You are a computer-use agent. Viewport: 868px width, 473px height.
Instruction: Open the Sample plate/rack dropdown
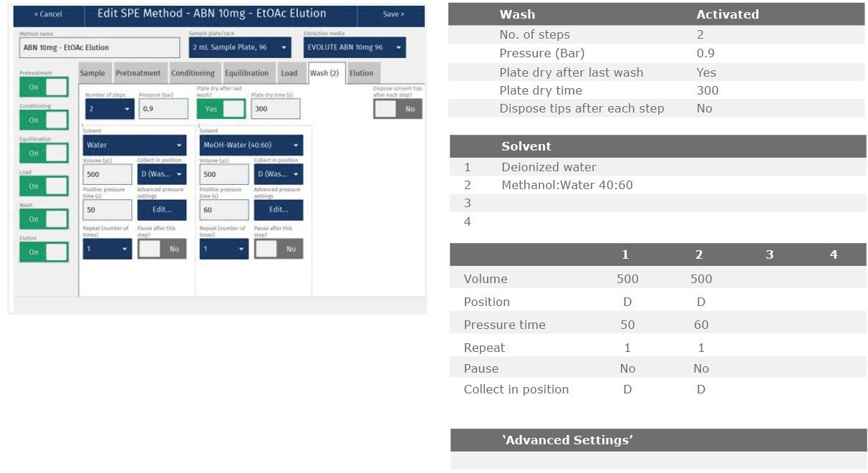240,48
